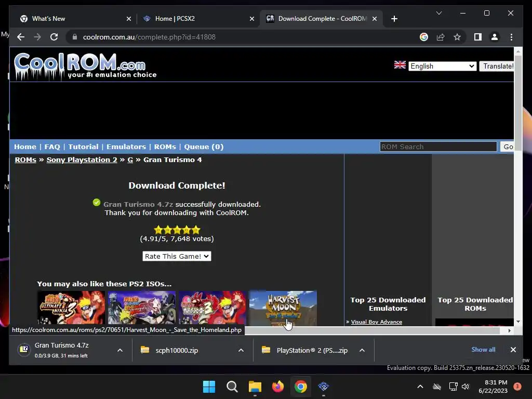Open the browser side panel
532x399 pixels.
point(478,37)
